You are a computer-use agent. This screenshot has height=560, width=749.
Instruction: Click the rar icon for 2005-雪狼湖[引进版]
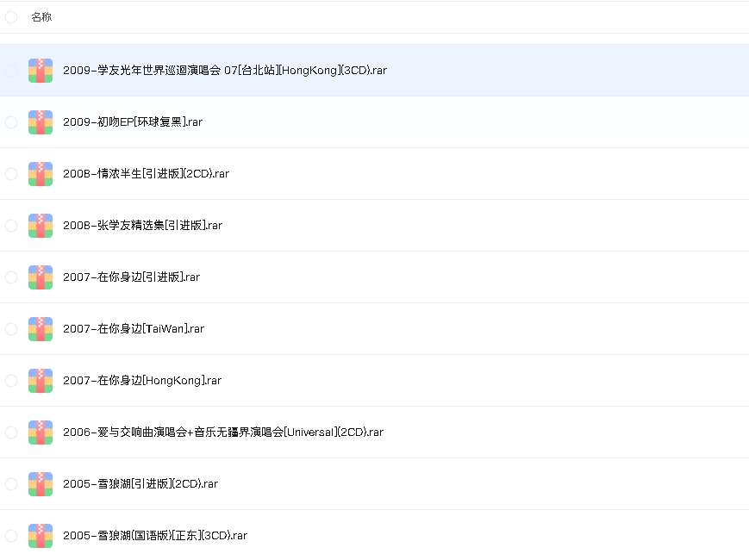(x=41, y=484)
